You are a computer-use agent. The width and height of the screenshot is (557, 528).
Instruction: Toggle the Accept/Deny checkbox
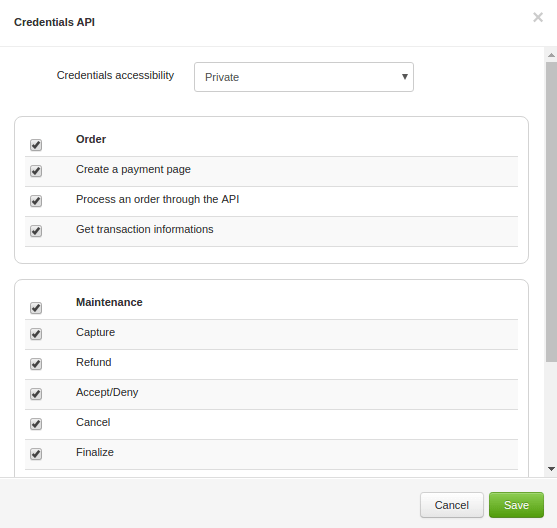coord(36,394)
